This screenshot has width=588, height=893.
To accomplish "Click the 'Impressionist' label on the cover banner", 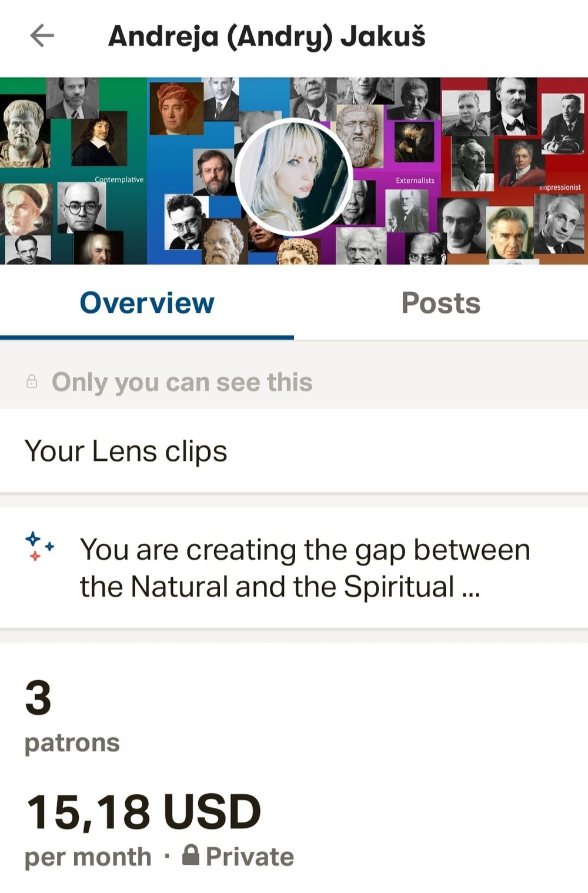I will pos(560,187).
